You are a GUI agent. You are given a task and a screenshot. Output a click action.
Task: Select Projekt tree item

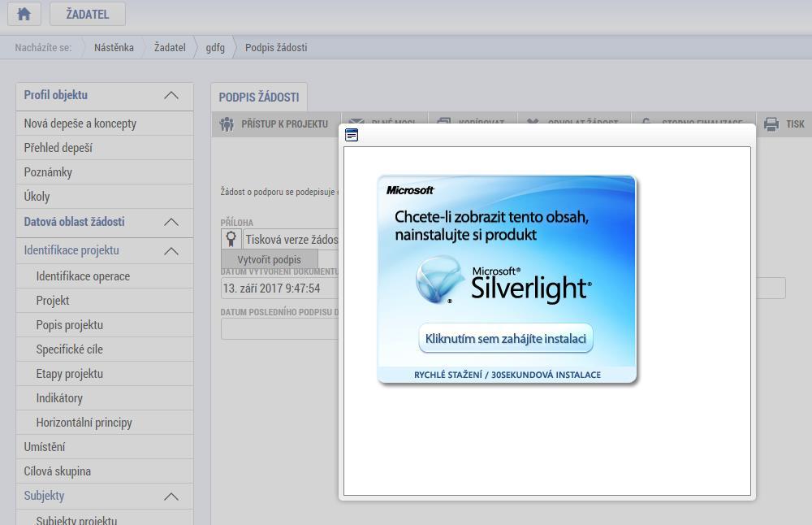[105, 301]
